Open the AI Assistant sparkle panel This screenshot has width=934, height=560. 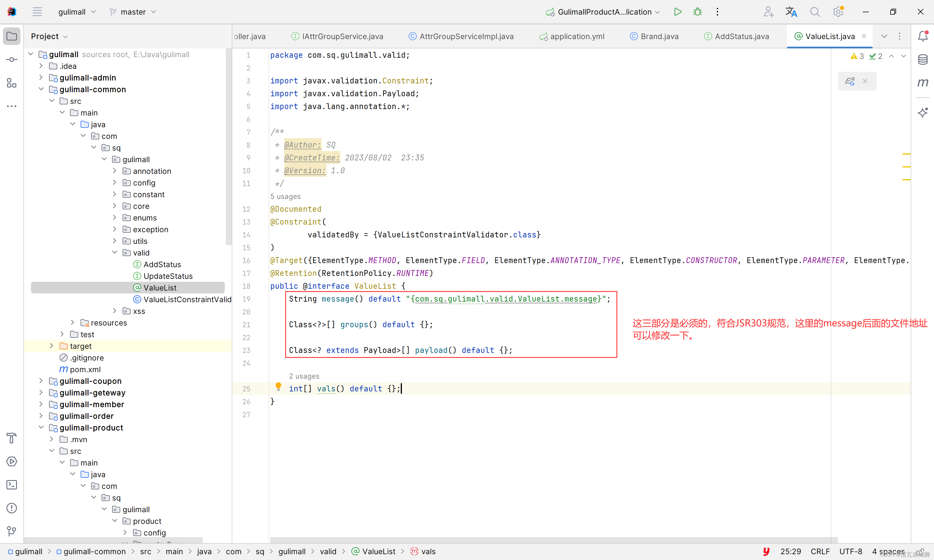click(923, 113)
